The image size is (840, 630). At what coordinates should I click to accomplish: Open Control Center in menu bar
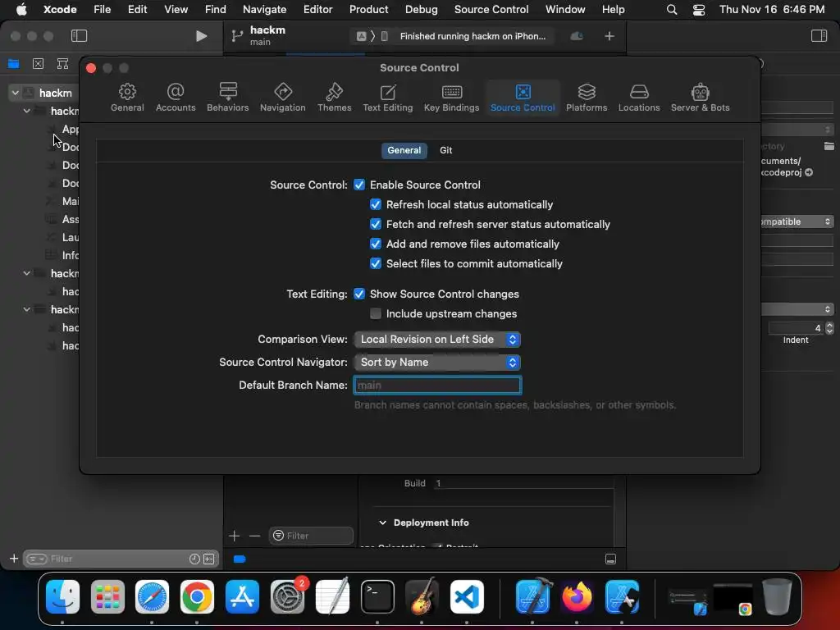699,10
